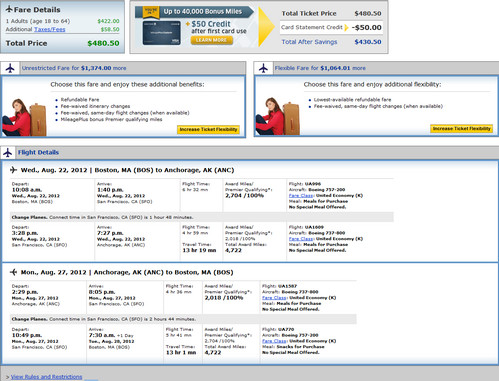Click the Lowest-available refundable fare bullet
Viewport: 499px width, 381px height.
[352, 100]
